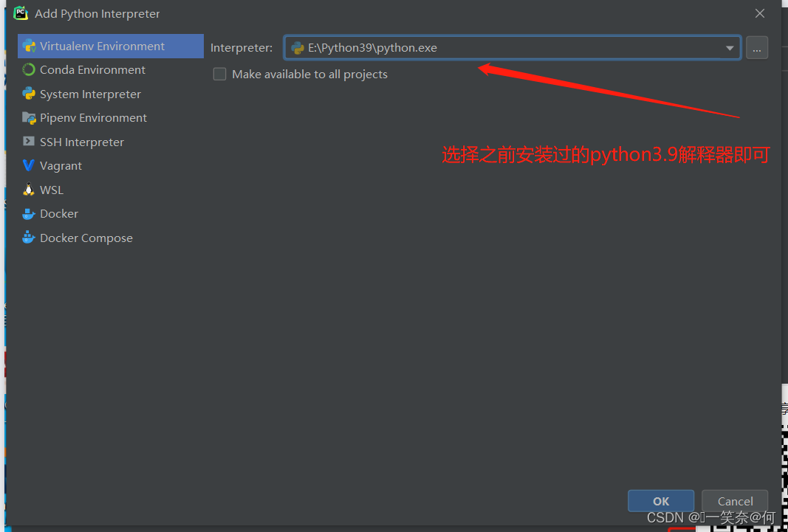Expand the Interpreter dropdown arrow
Screen dimensions: 788x532
(730, 48)
